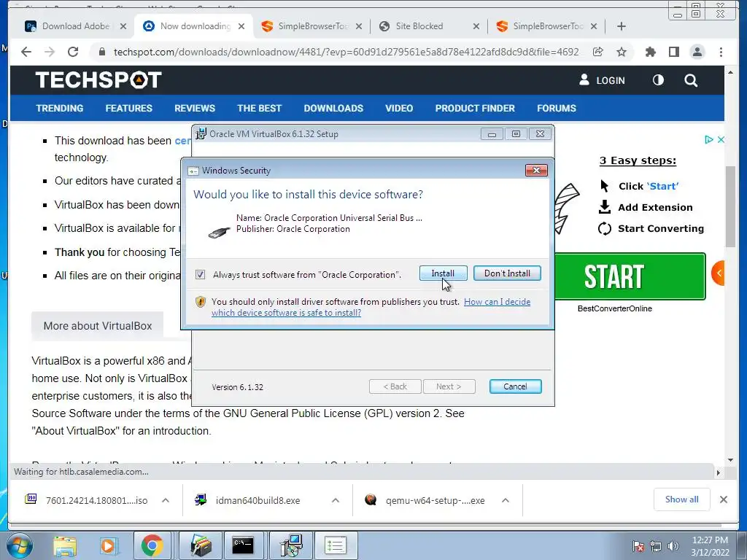Reload the TechSpot page
The width and height of the screenshot is (747, 560).
(x=73, y=52)
